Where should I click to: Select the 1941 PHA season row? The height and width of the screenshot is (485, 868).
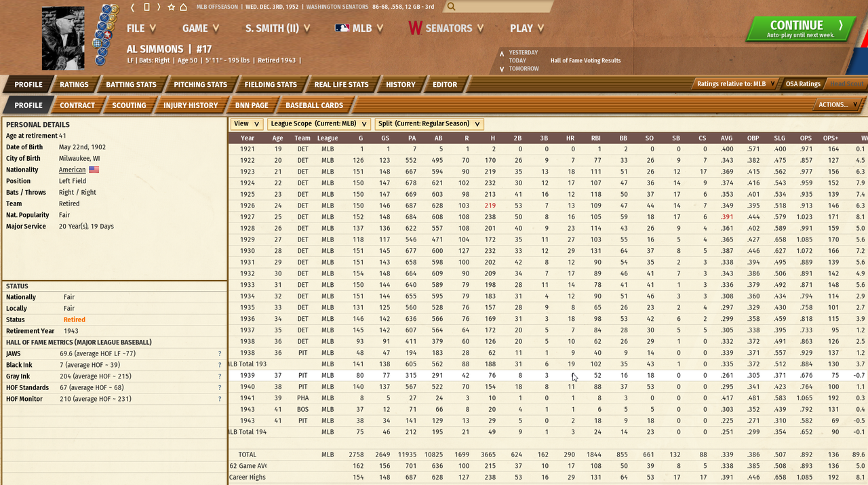(548, 397)
